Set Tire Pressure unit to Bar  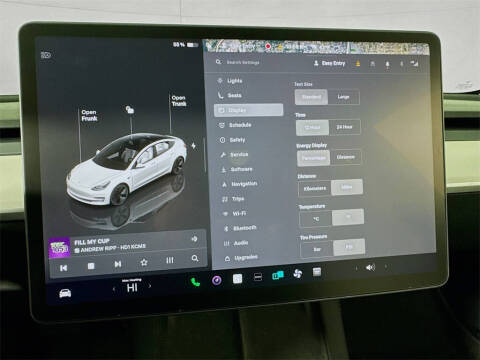pos(317,249)
